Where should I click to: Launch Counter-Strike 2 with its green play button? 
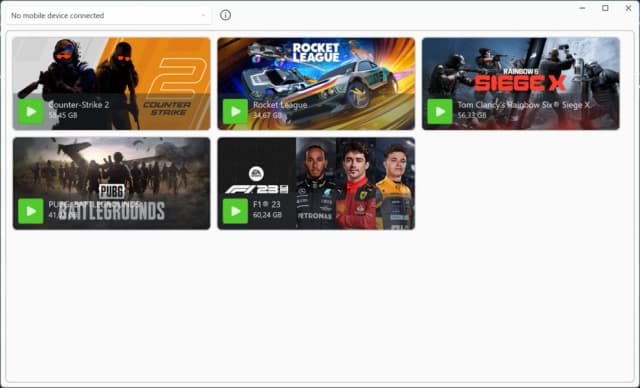point(31,111)
